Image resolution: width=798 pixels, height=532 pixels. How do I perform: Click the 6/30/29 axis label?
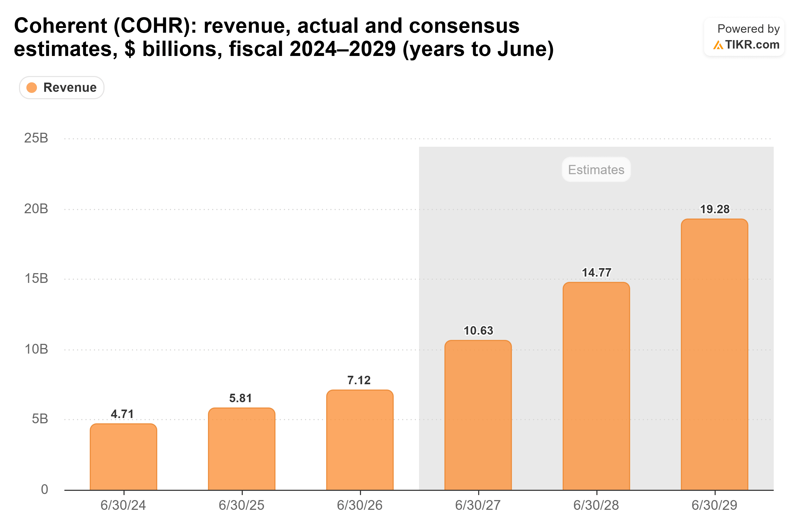[x=715, y=505]
